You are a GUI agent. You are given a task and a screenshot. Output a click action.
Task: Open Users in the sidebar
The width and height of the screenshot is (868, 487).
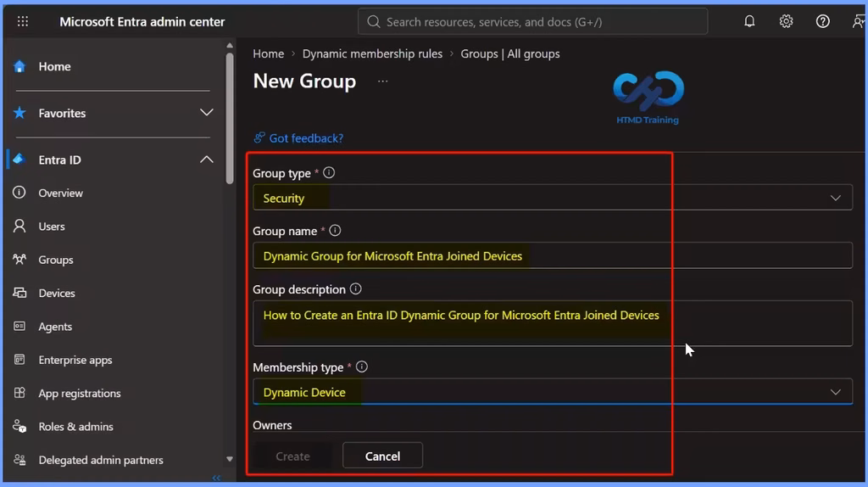click(x=52, y=226)
